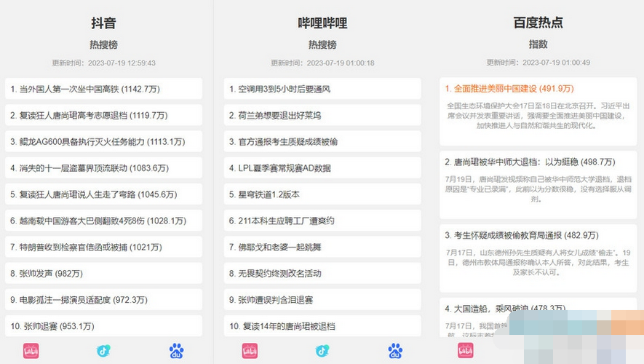The height and width of the screenshot is (364, 644).
Task: Select LPL夏季赛常规赛AD数据 entry
Action: pos(322,167)
